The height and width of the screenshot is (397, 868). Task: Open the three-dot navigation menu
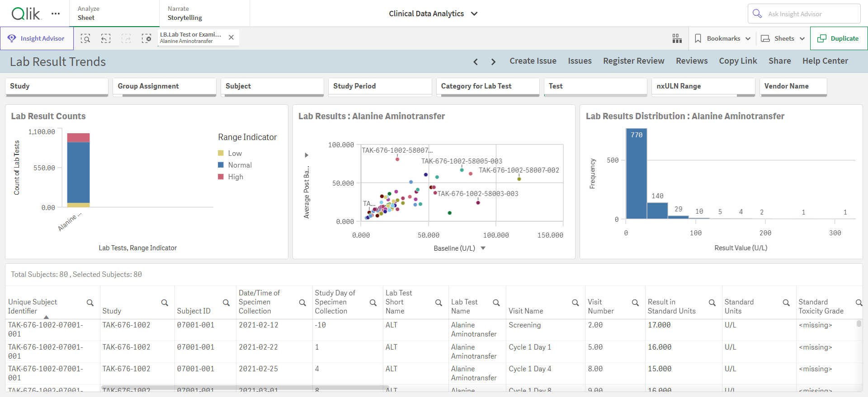56,14
